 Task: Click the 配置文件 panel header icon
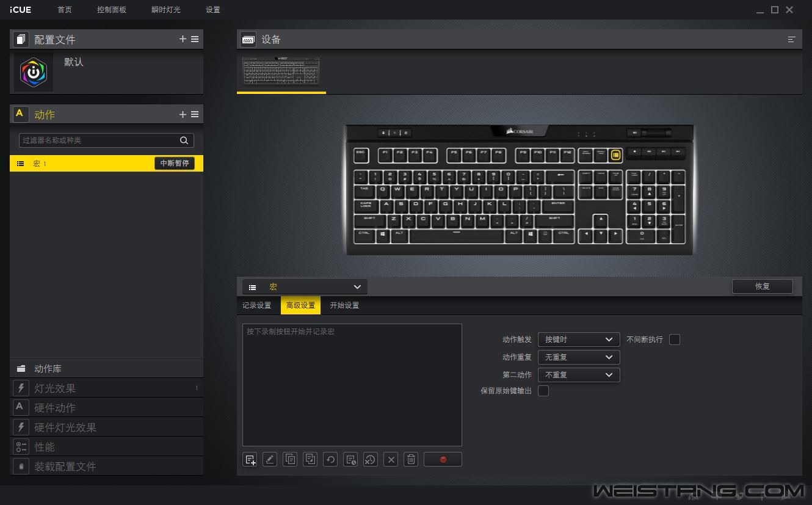click(21, 39)
